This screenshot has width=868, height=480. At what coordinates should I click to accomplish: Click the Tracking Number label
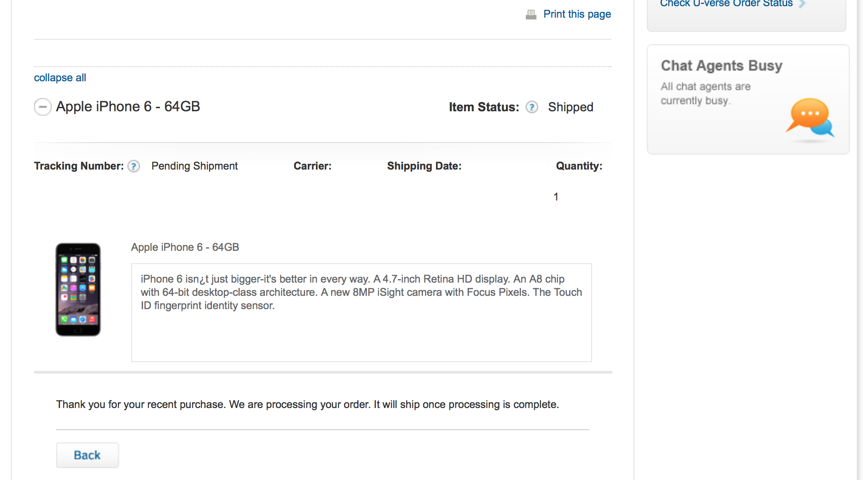[79, 166]
